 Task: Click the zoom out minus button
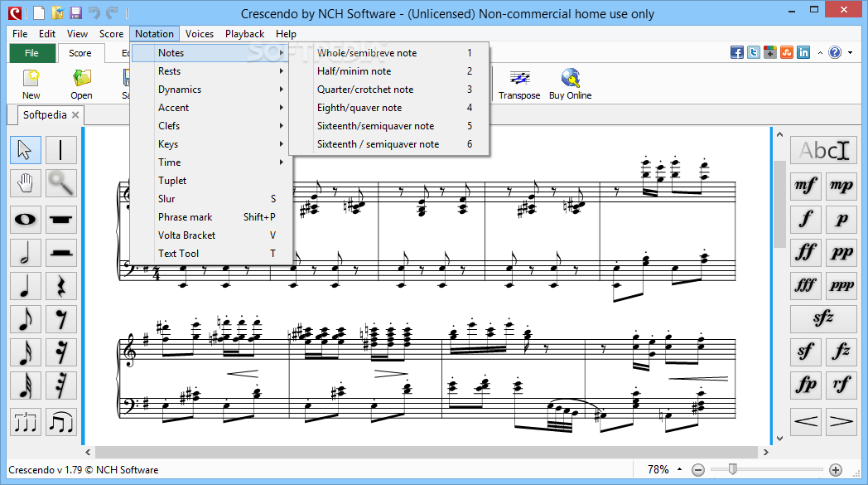click(x=698, y=470)
